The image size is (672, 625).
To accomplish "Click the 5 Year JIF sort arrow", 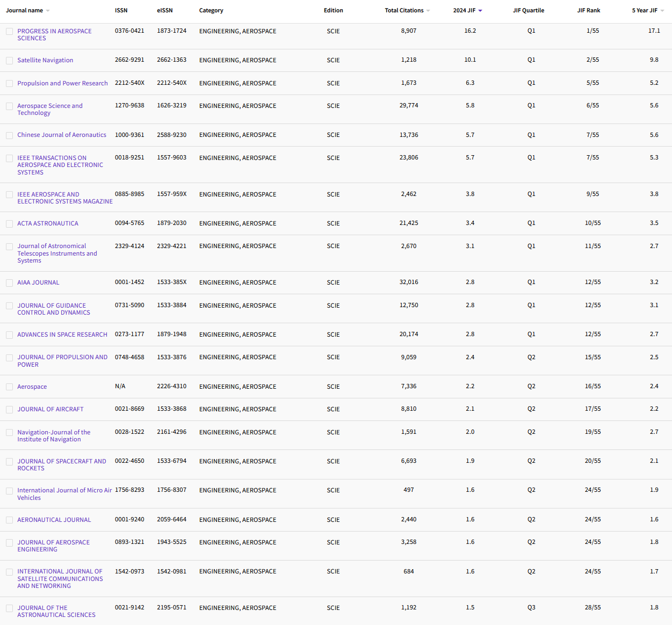I will tap(663, 9).
